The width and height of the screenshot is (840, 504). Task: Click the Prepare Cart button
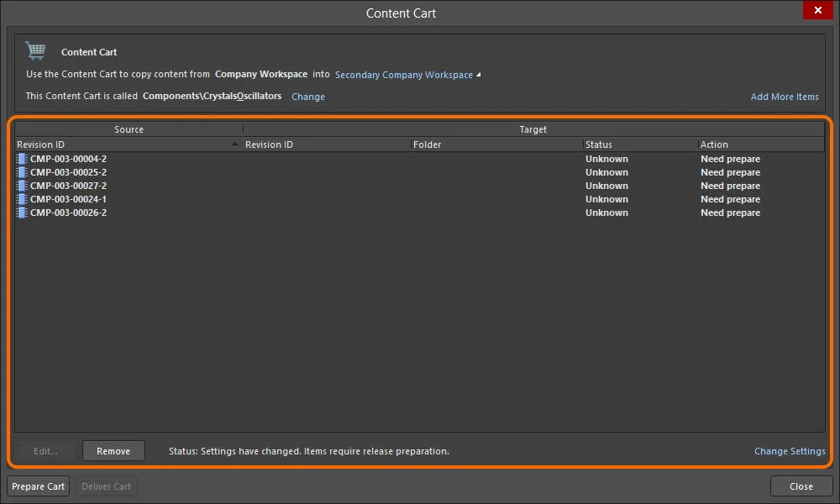coord(38,486)
